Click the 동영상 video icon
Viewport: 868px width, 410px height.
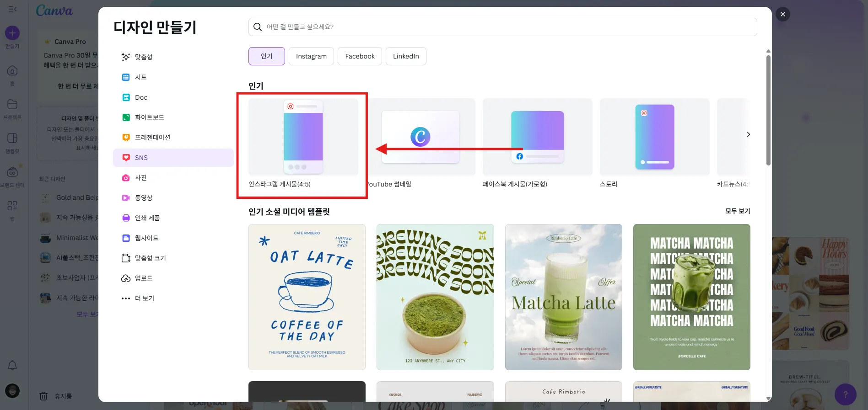click(126, 198)
